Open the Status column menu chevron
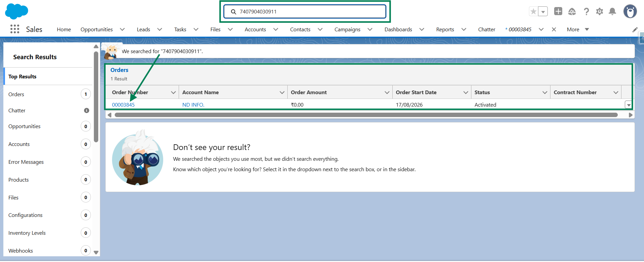644x262 pixels. [x=545, y=92]
